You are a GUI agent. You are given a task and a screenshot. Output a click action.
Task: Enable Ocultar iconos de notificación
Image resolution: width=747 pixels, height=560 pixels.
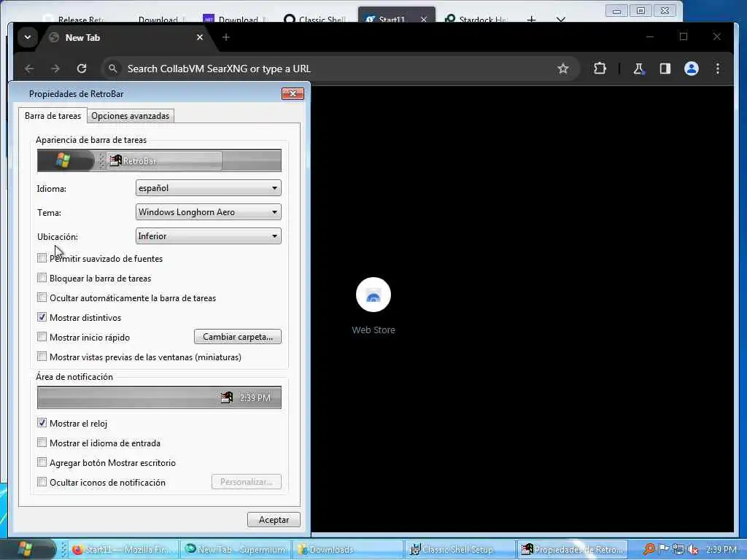tap(42, 482)
